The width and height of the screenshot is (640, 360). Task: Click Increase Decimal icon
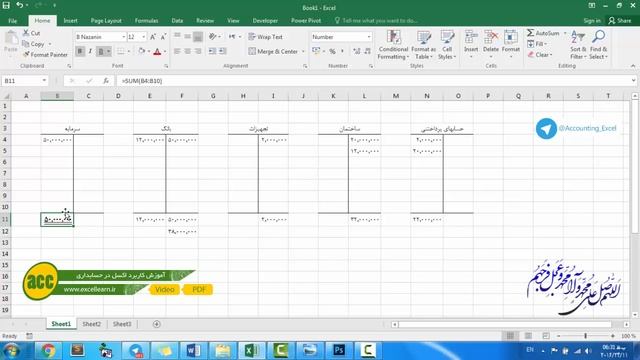coord(356,51)
